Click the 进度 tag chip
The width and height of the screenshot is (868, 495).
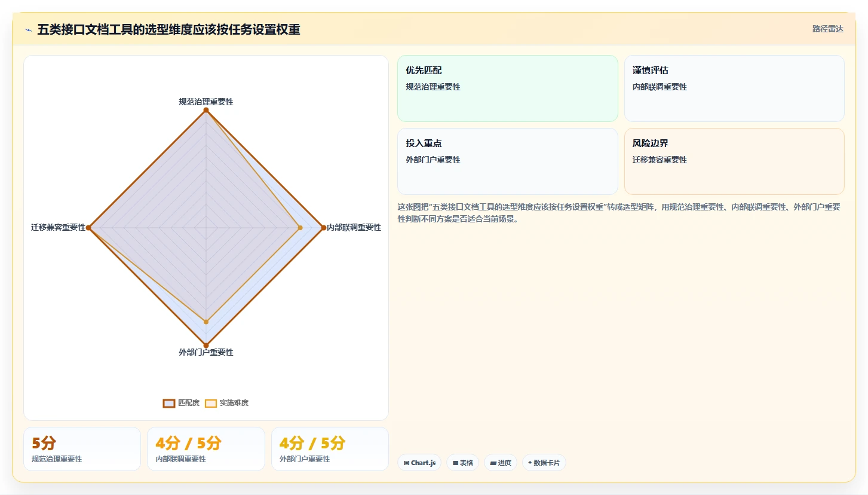(x=501, y=463)
